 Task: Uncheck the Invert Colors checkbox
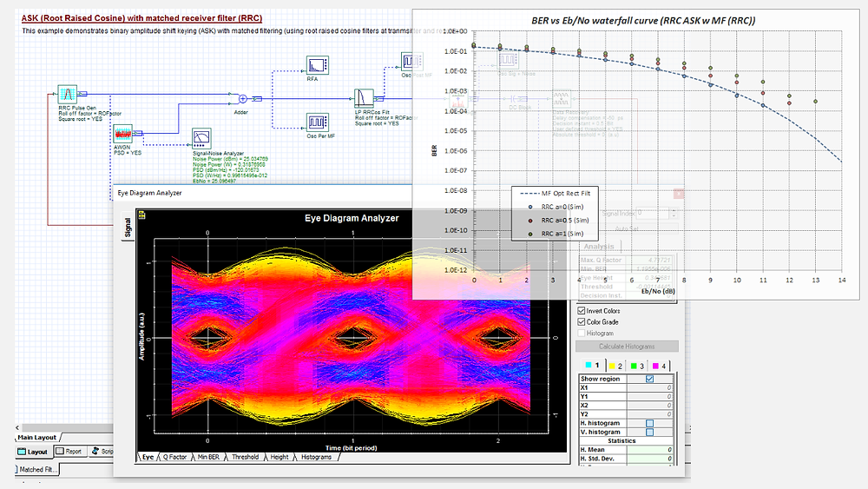(x=582, y=311)
